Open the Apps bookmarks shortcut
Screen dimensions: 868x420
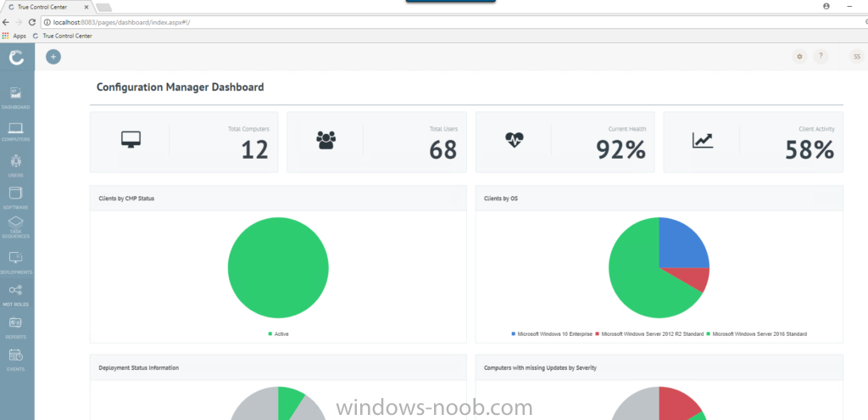pos(14,36)
